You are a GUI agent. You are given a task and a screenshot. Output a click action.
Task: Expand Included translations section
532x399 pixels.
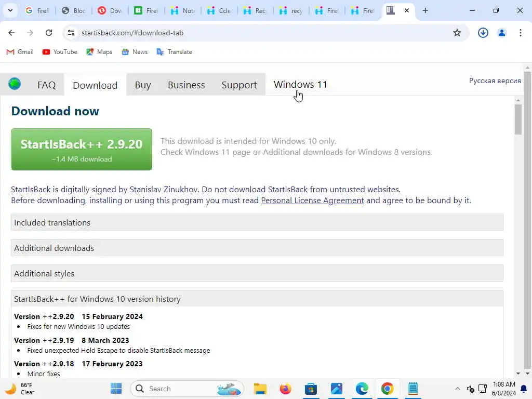[257, 222]
